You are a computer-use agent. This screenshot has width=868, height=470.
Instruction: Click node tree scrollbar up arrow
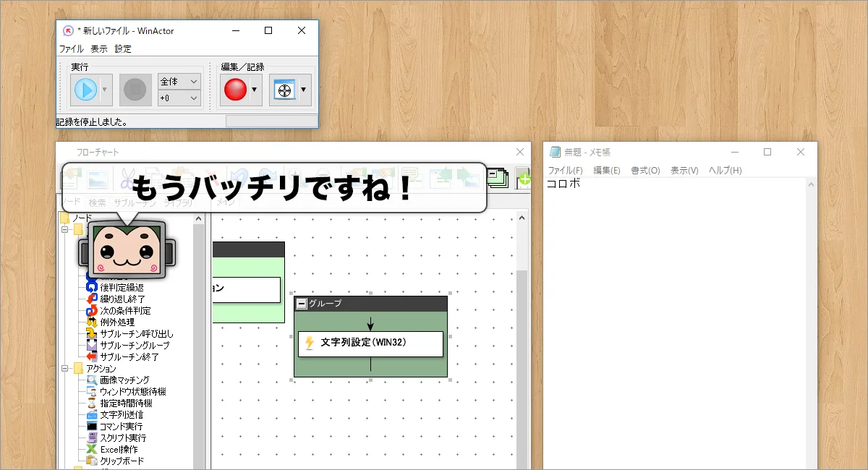[199, 217]
